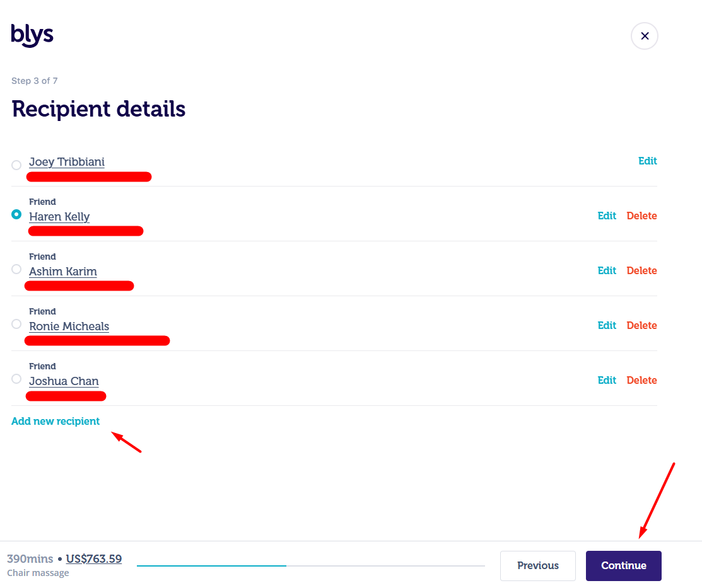Delete Ronie Micheals recipient
The height and width of the screenshot is (588, 702).
[641, 325]
